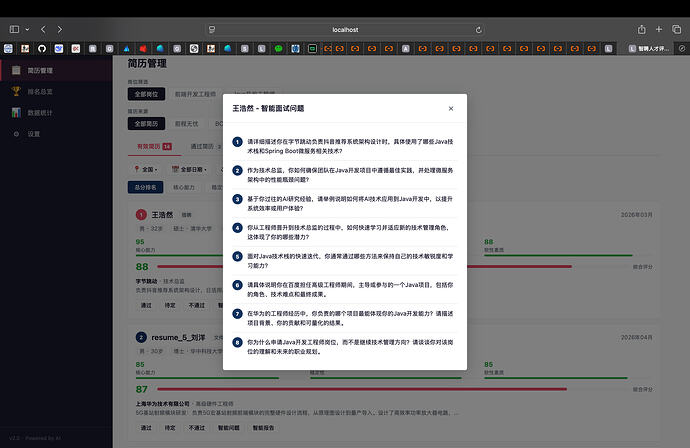Select the 总分排名 sorting button
690x448 pixels.
146,187
